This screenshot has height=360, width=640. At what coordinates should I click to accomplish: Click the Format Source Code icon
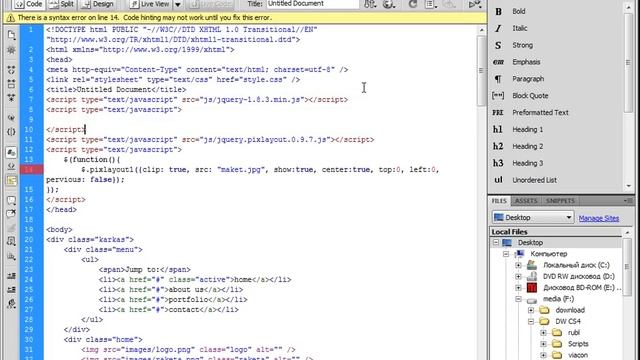click(x=11, y=304)
